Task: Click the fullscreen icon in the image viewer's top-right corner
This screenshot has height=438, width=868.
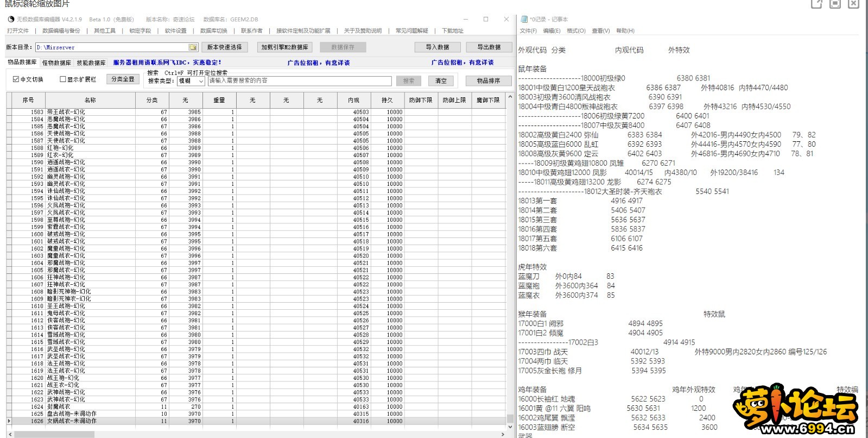Action: pos(835,4)
